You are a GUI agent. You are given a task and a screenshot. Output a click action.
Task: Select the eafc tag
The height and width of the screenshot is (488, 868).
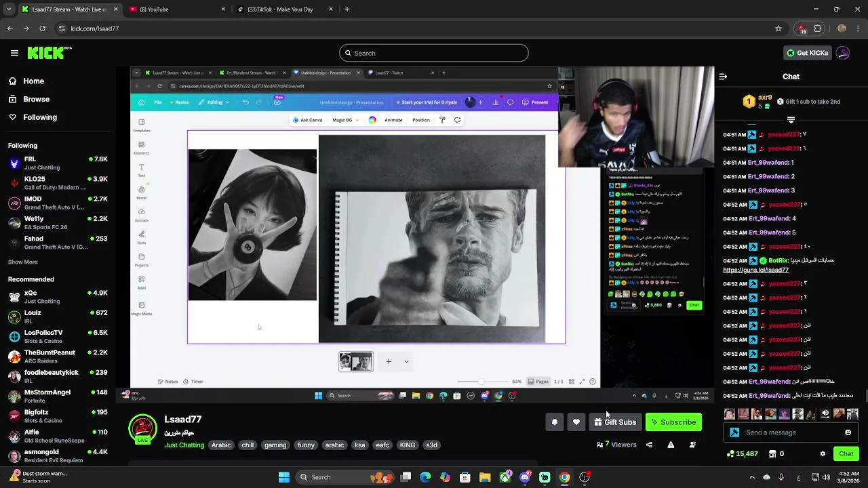coord(382,445)
